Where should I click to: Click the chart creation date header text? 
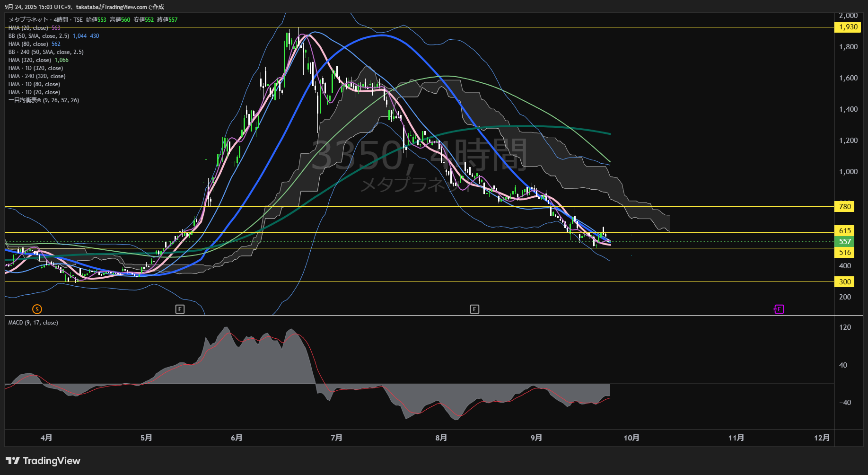pyautogui.click(x=84, y=7)
